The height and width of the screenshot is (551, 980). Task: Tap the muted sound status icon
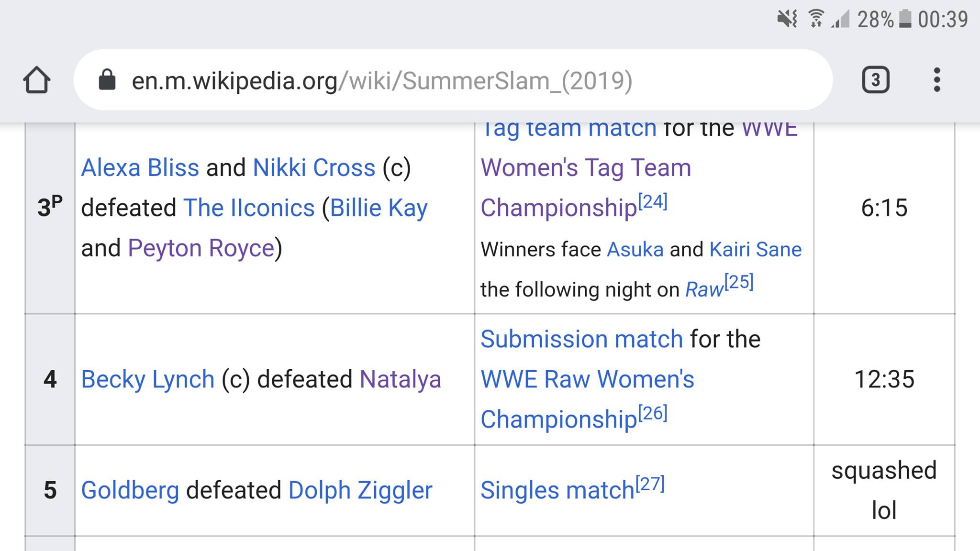(787, 20)
